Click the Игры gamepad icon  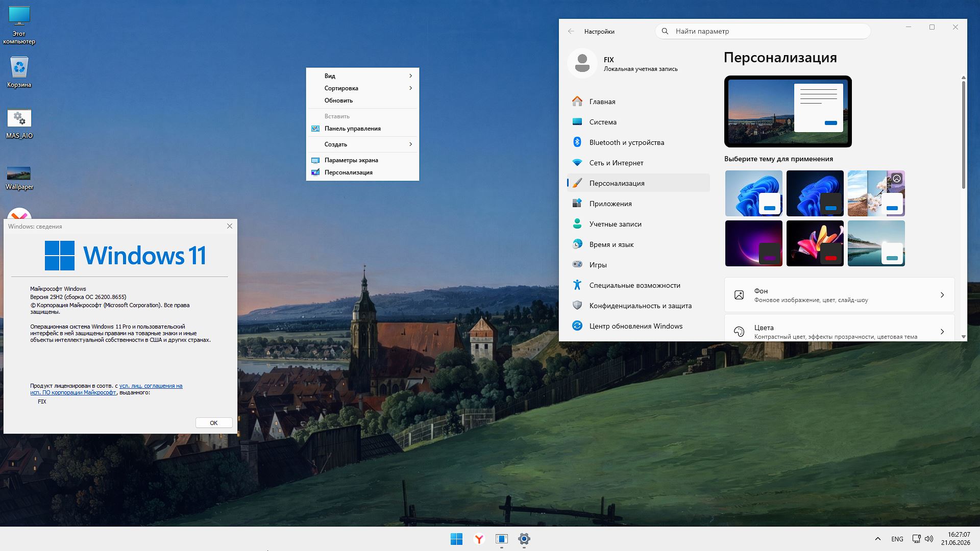[x=577, y=265]
